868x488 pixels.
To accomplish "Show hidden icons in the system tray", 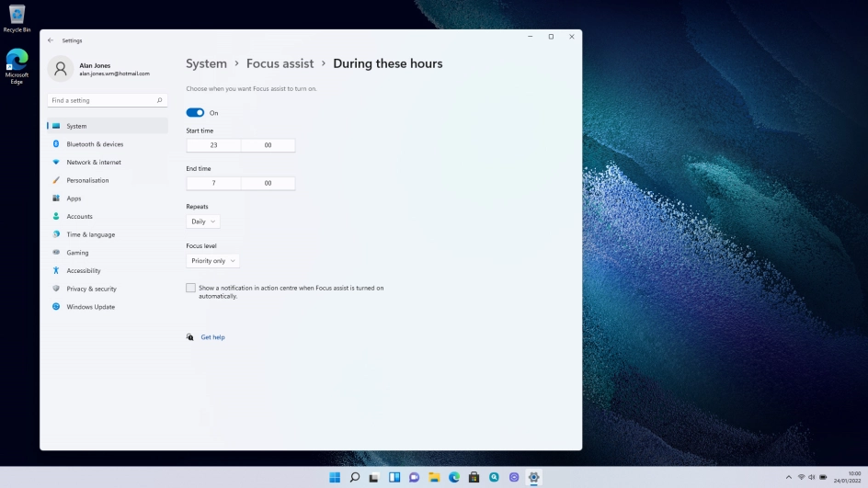I will click(788, 477).
